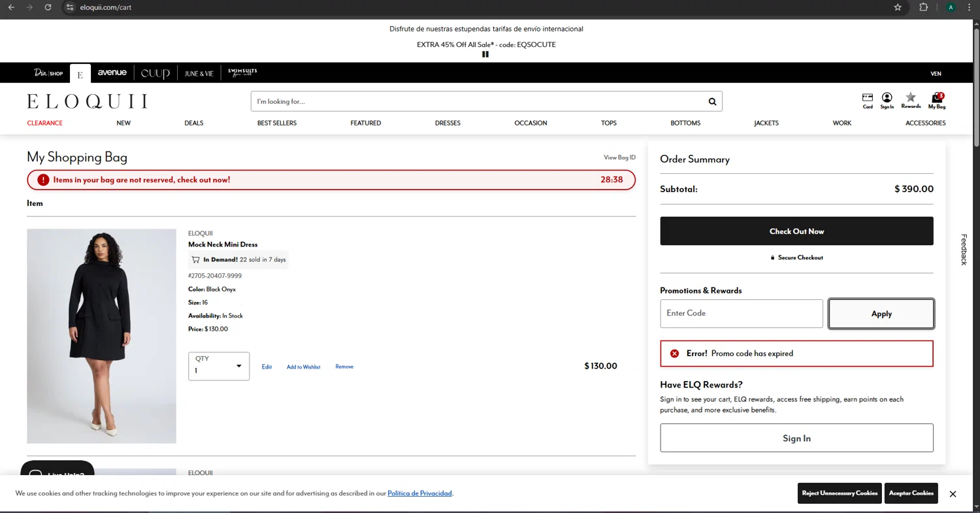Image resolution: width=980 pixels, height=513 pixels.
Task: Open the BOTTOMS menu
Action: [x=685, y=123]
